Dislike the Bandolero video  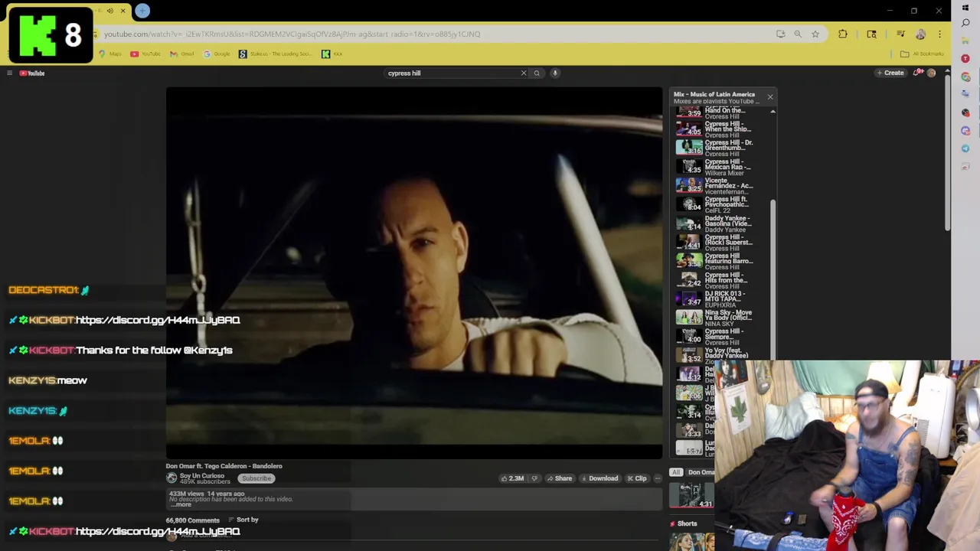coord(534,478)
